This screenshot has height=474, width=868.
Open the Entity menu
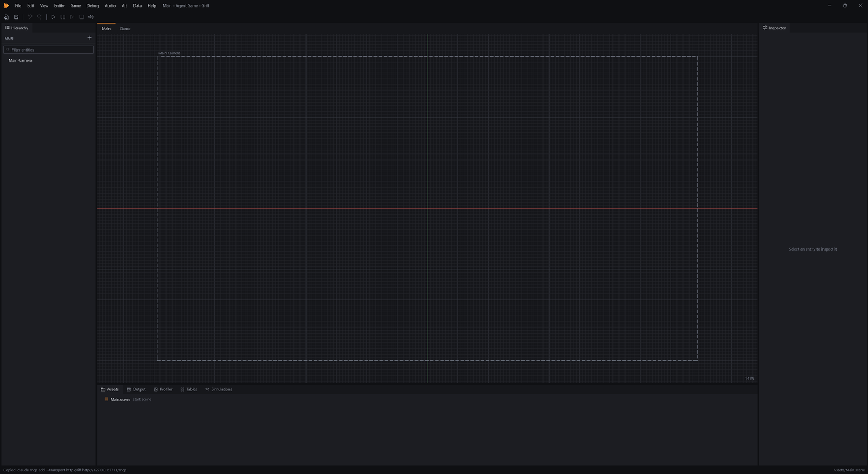tap(59, 5)
